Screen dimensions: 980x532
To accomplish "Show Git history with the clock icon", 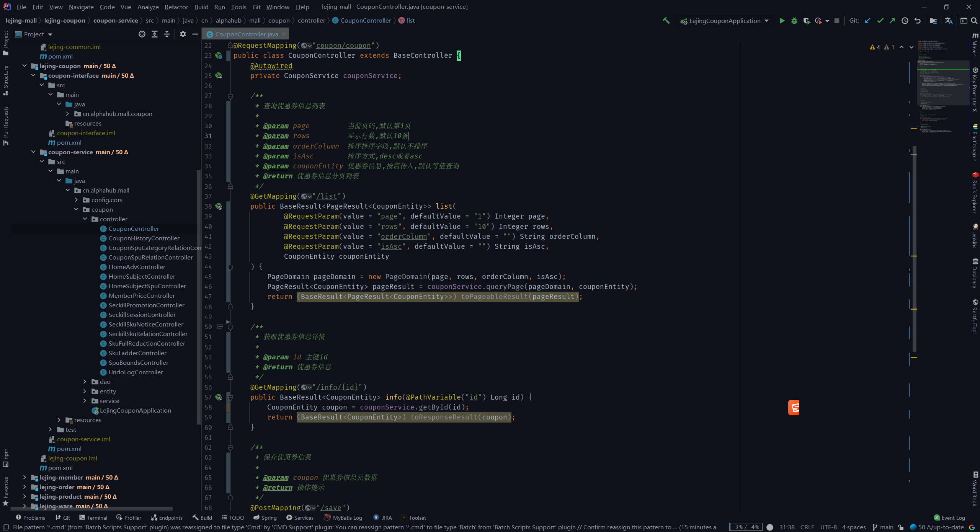I will point(905,21).
